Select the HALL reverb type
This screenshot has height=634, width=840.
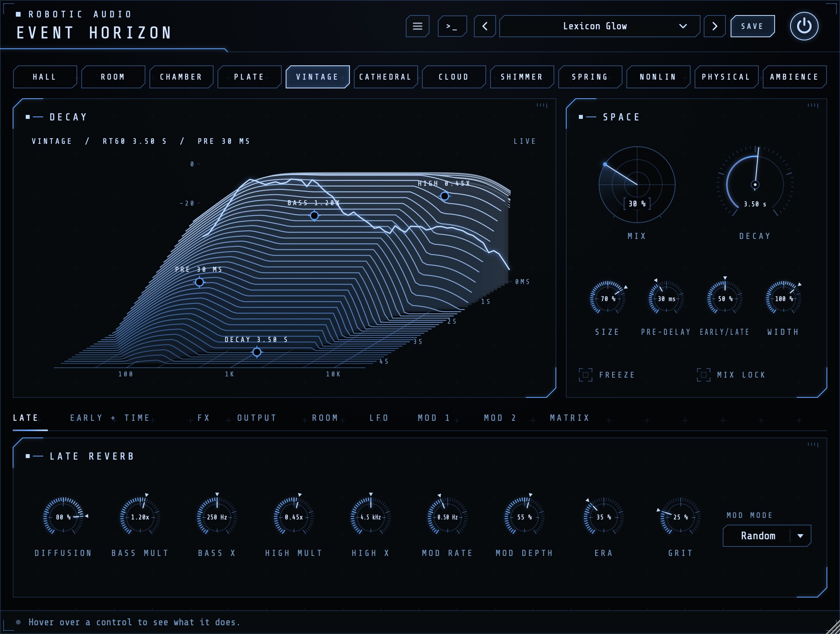click(x=45, y=77)
